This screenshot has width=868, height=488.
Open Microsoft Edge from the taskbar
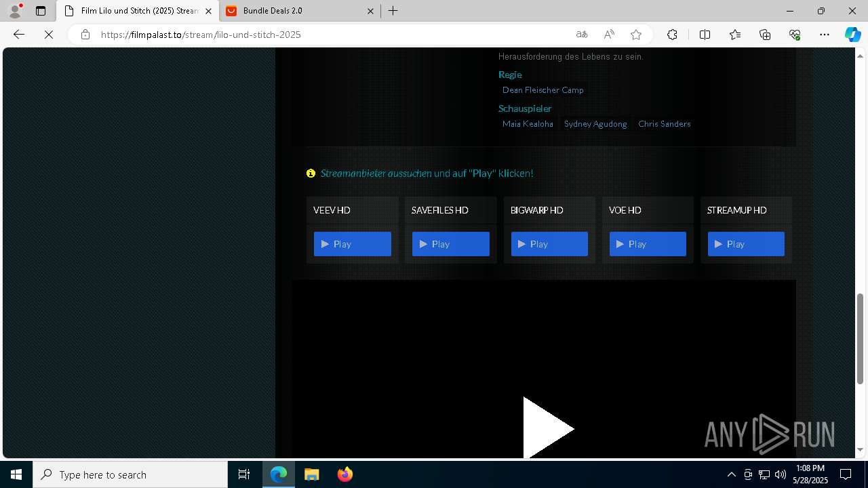pyautogui.click(x=279, y=474)
